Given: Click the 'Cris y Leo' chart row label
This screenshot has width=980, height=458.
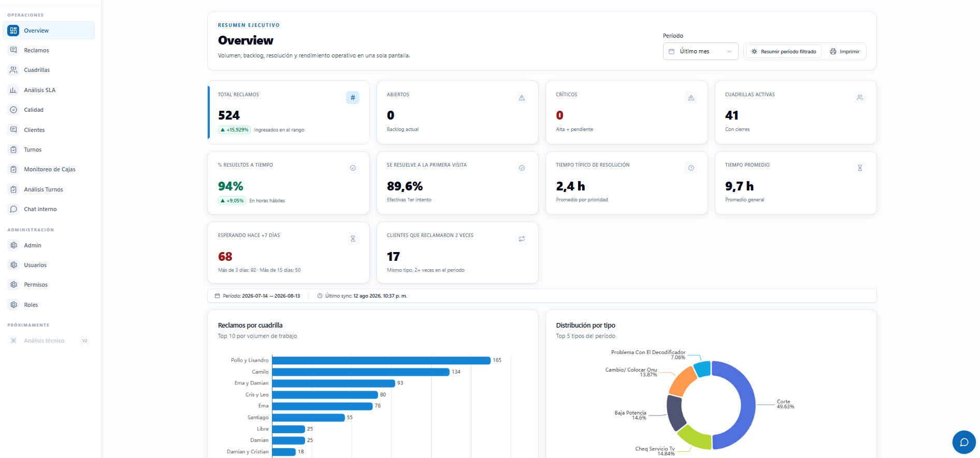Looking at the screenshot, I should click(x=257, y=394).
